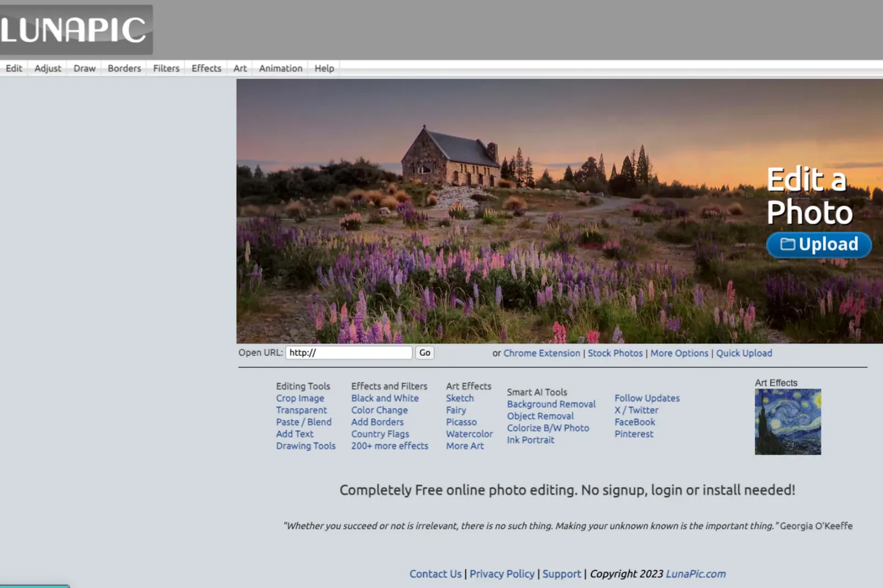Click the 'Edit a Photo' banner heading

pos(809,196)
